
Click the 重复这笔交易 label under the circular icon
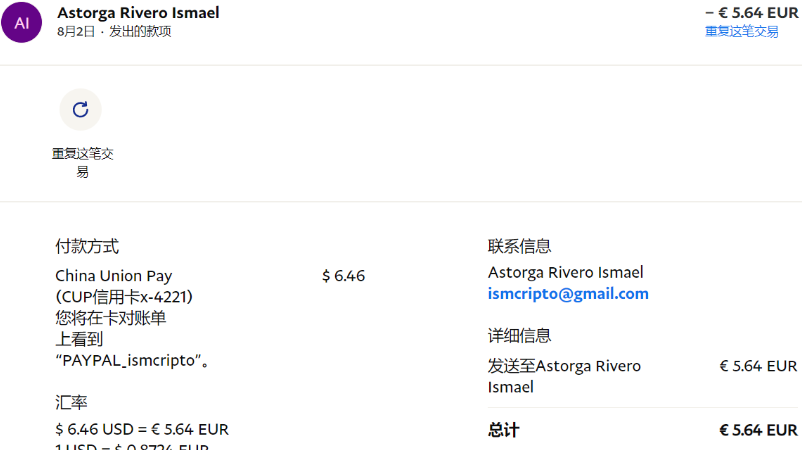click(x=82, y=163)
